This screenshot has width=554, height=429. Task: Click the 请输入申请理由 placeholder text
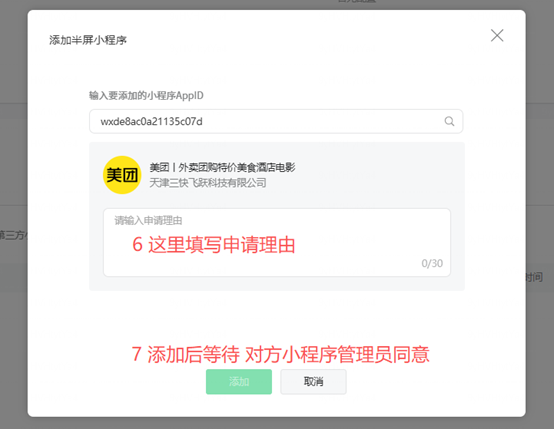pyautogui.click(x=148, y=221)
